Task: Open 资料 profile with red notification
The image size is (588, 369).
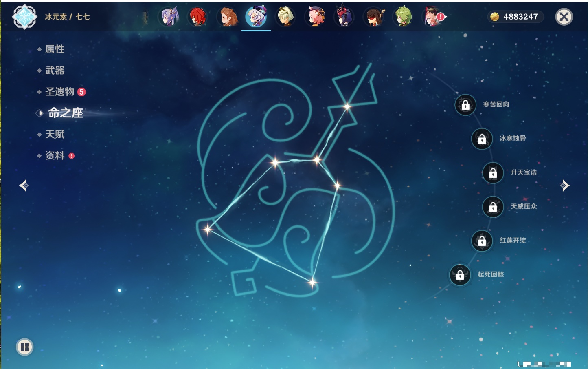Action: 55,155
